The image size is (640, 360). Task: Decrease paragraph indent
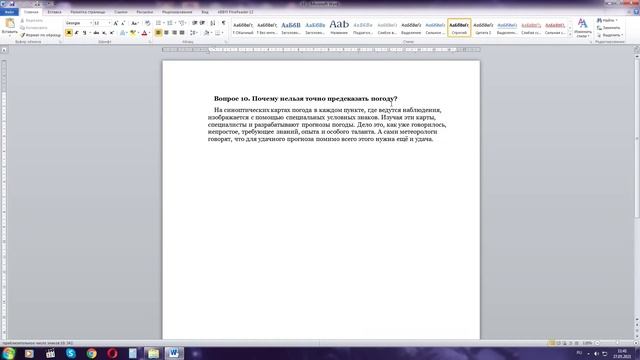[195, 23]
